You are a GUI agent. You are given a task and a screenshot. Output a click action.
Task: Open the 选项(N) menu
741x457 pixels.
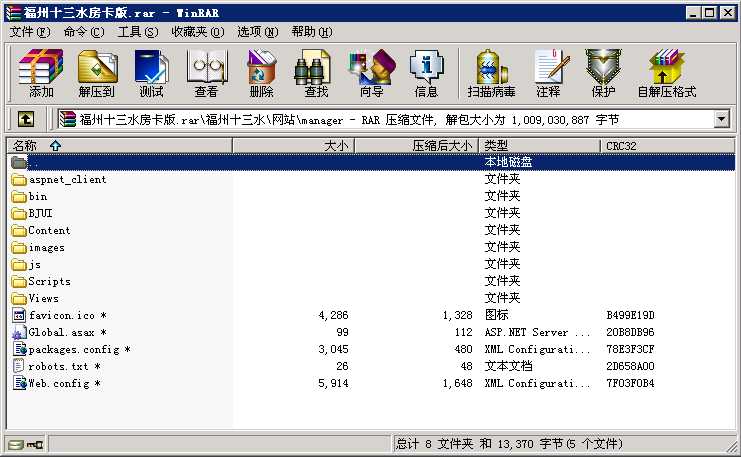[258, 32]
